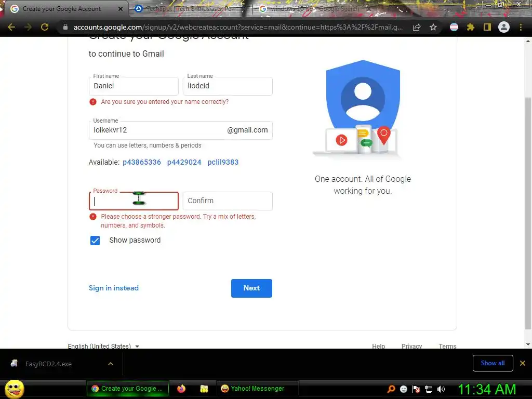
Task: Bookmark this page with the star icon
Action: coord(433,27)
